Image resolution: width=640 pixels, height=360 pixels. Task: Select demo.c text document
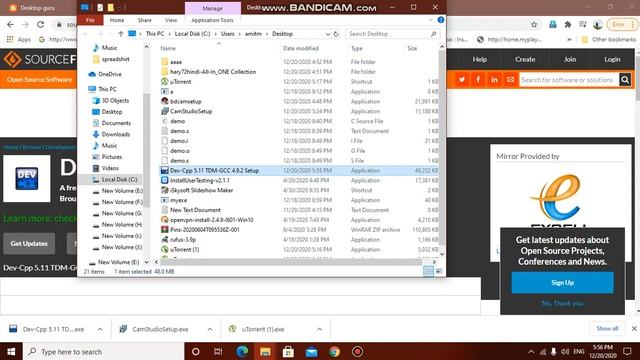pos(179,131)
